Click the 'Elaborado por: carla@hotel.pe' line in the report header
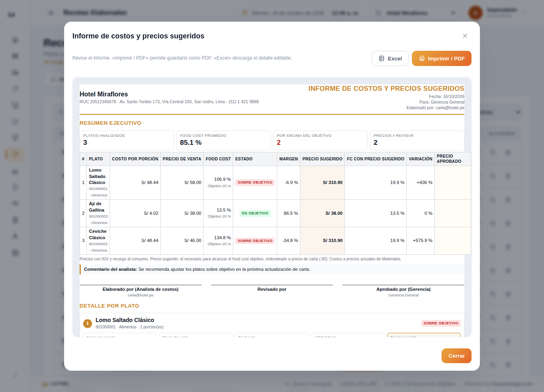544x392 pixels. coord(435,108)
